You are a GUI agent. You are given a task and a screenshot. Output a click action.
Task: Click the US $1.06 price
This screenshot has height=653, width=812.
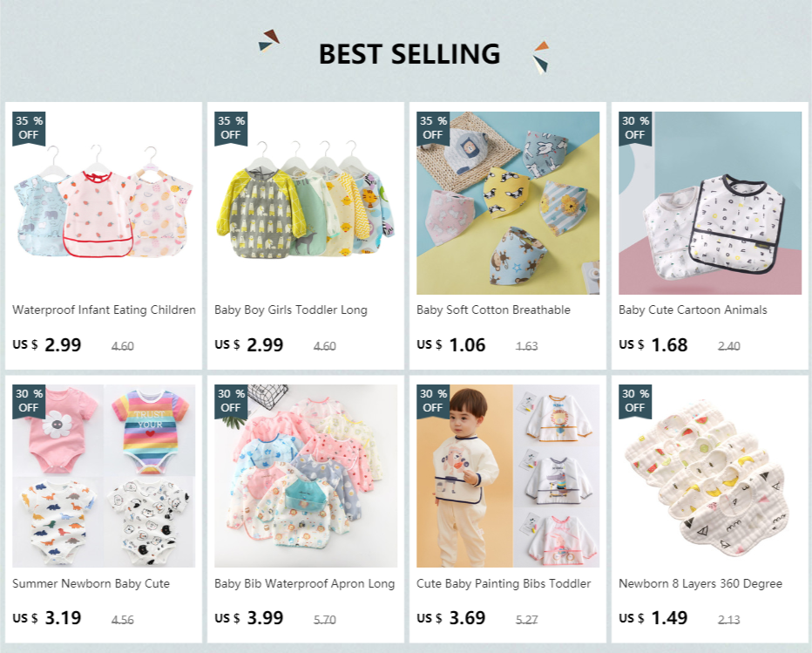[451, 344]
